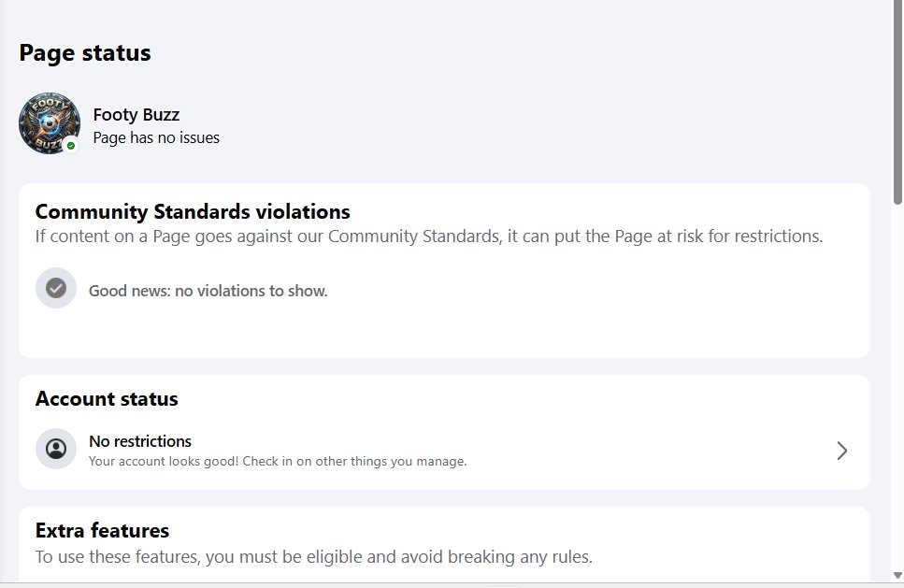This screenshot has width=904, height=588.
Task: Click the green status badge on avatar
Action: point(71,146)
